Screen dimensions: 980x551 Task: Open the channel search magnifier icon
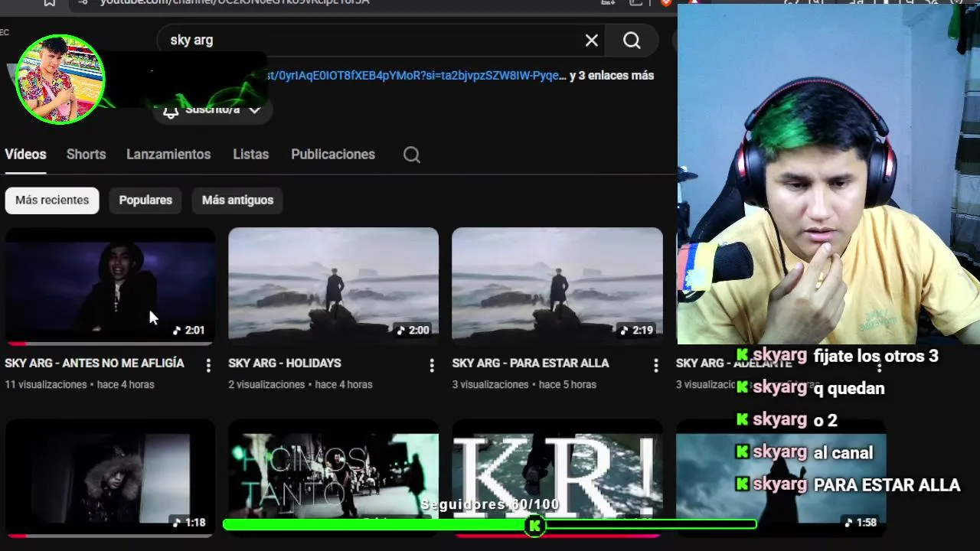(412, 155)
